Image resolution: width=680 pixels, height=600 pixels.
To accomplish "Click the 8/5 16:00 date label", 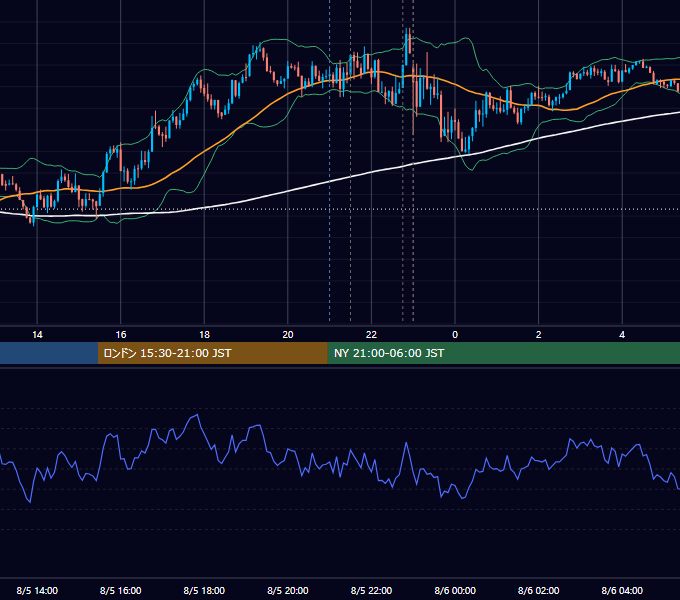I will [x=121, y=590].
